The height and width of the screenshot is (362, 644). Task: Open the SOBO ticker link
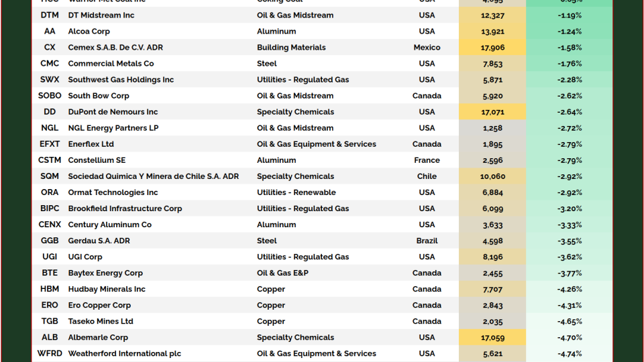pyautogui.click(x=50, y=96)
